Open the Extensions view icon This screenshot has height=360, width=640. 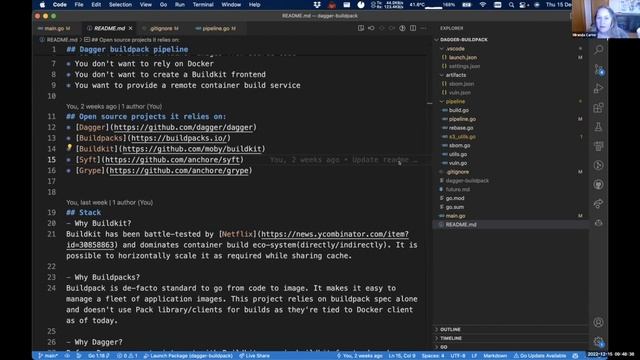coord(598,108)
